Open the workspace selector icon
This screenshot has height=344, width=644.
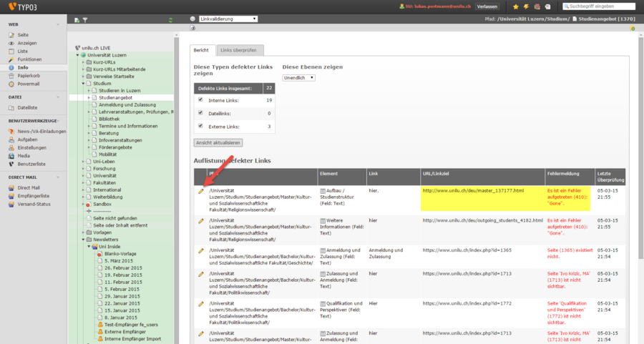tap(537, 6)
